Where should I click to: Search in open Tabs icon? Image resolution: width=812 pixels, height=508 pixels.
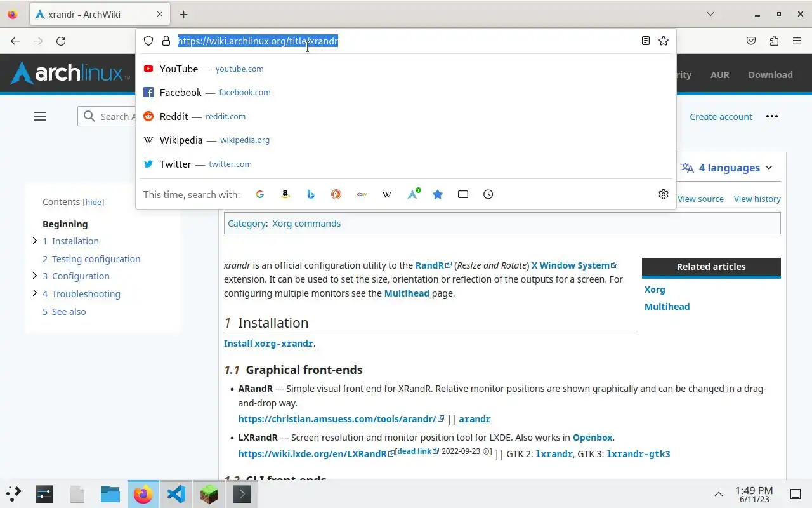pyautogui.click(x=463, y=194)
